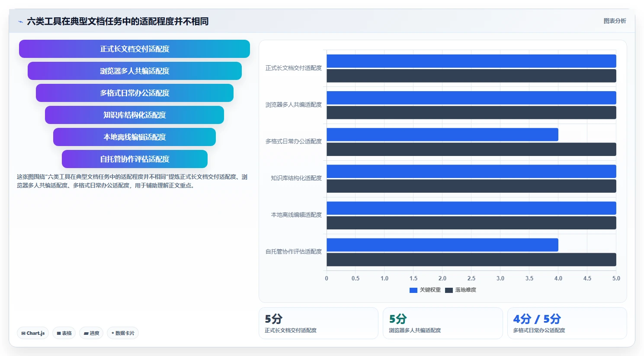Image resolution: width=644 pixels, height=356 pixels.
Task: Click the 5.0 tick on the x-axis
Action: (x=616, y=278)
